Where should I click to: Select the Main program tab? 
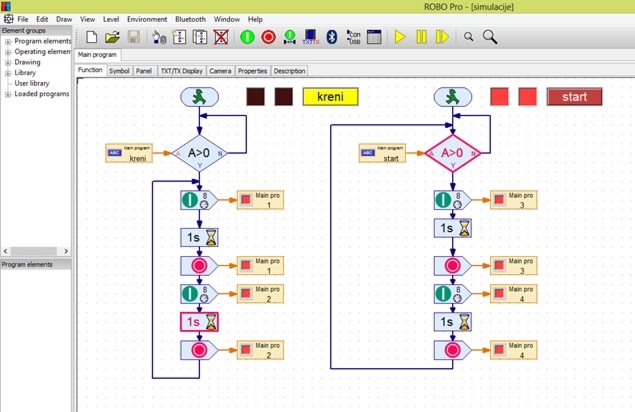97,55
